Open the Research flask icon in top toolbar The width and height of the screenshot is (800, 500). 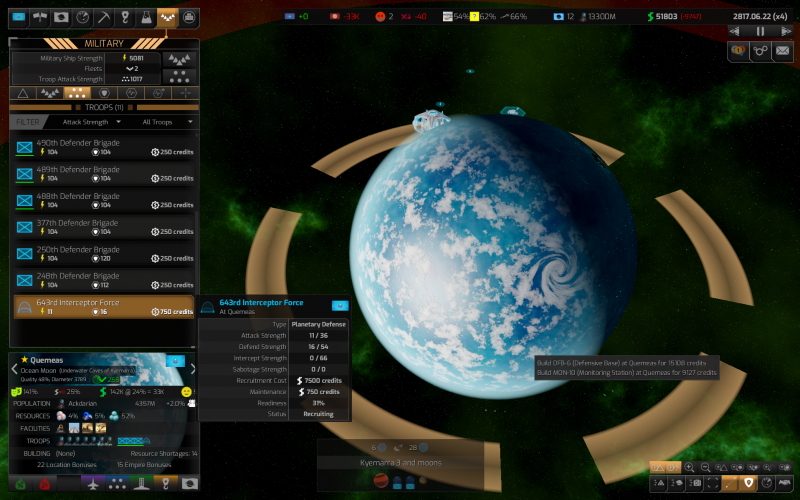(146, 17)
